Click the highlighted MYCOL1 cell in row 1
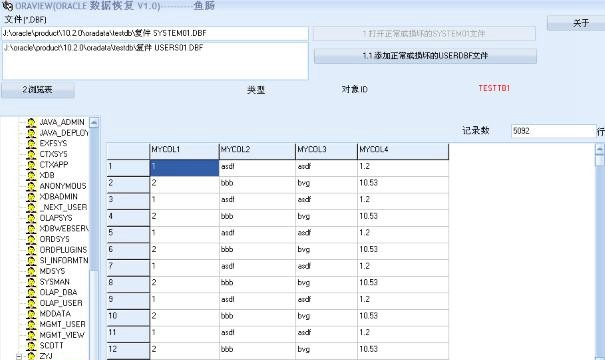This screenshot has height=360, width=605. (x=184, y=168)
